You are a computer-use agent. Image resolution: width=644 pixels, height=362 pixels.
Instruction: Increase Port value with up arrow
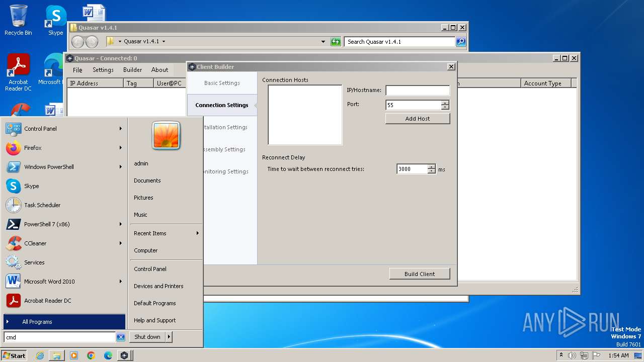point(445,103)
